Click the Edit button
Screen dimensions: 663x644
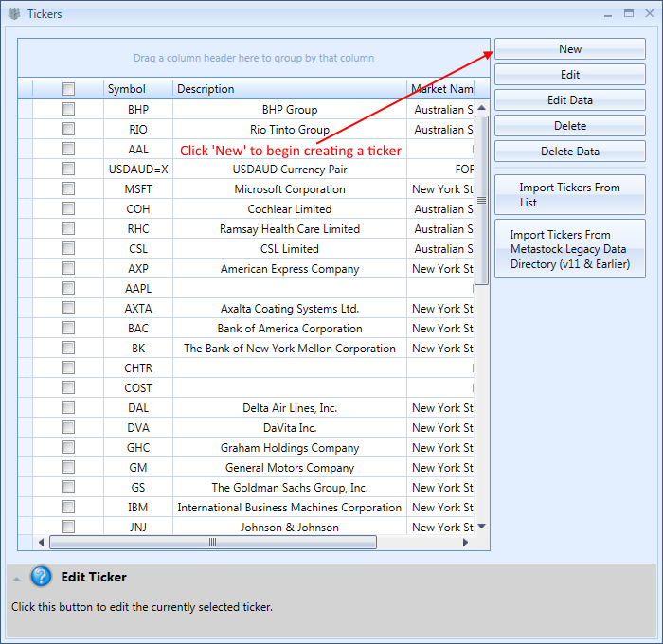(x=569, y=75)
